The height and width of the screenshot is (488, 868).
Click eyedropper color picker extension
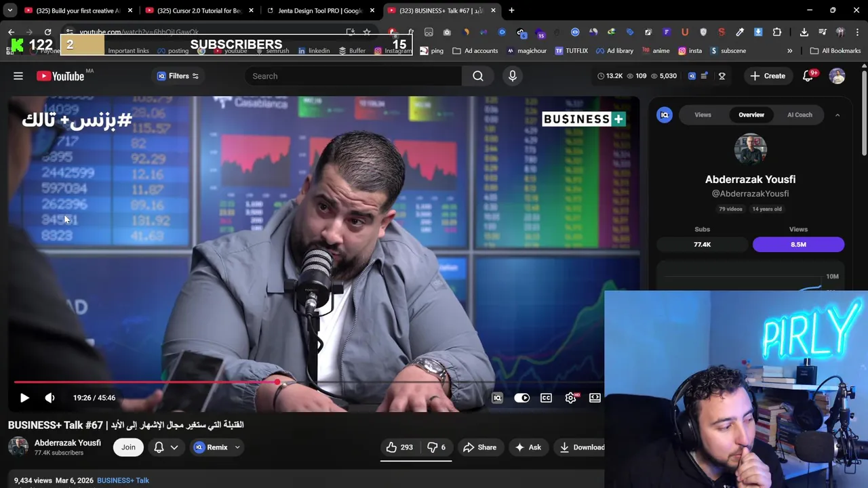pyautogui.click(x=740, y=32)
